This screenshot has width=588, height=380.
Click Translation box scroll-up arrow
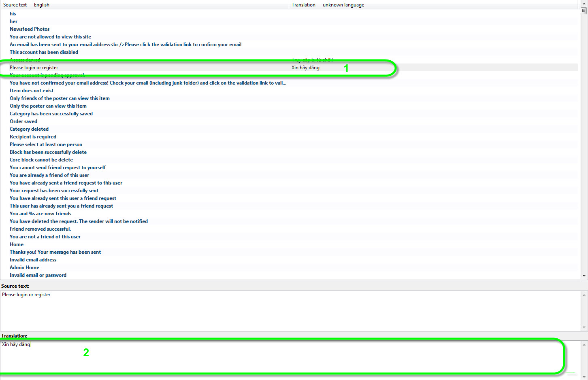click(584, 345)
